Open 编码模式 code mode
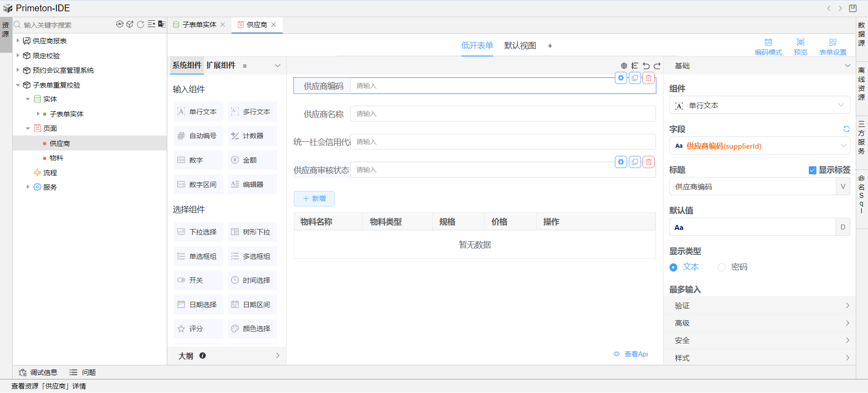Image resolution: width=868 pixels, height=393 pixels. tap(768, 47)
